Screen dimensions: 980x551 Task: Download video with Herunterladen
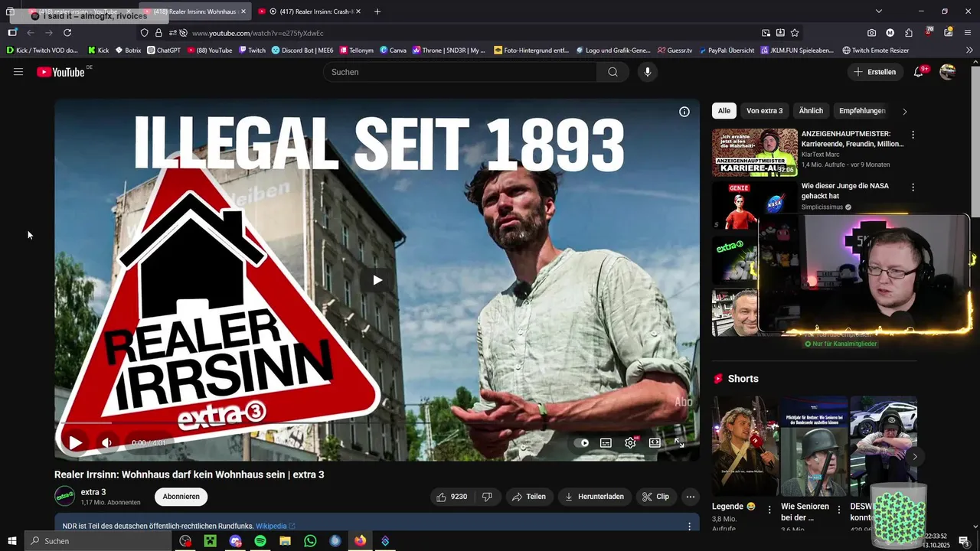pos(594,497)
